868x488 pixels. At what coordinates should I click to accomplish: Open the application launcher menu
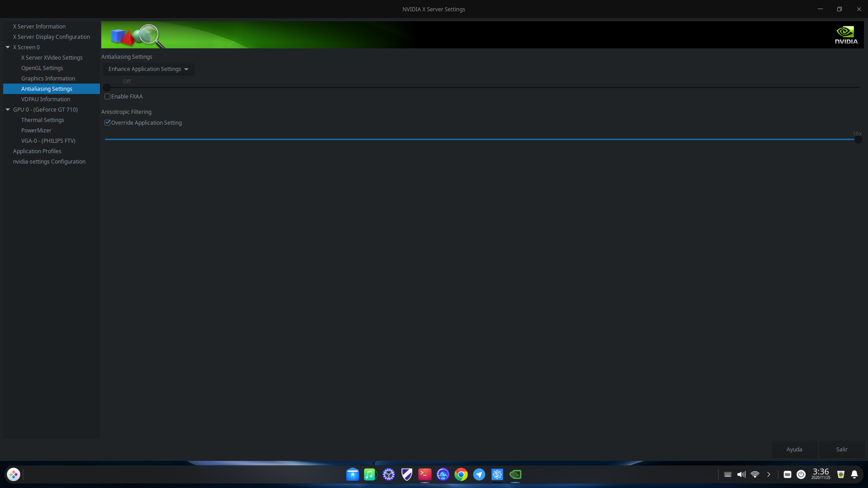click(x=14, y=474)
